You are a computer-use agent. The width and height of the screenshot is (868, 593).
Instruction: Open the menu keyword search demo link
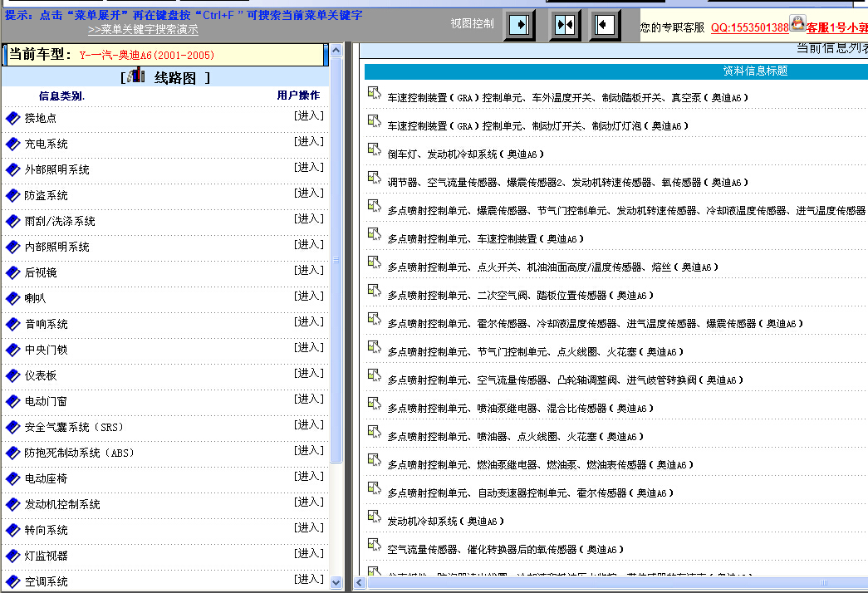pos(143,29)
